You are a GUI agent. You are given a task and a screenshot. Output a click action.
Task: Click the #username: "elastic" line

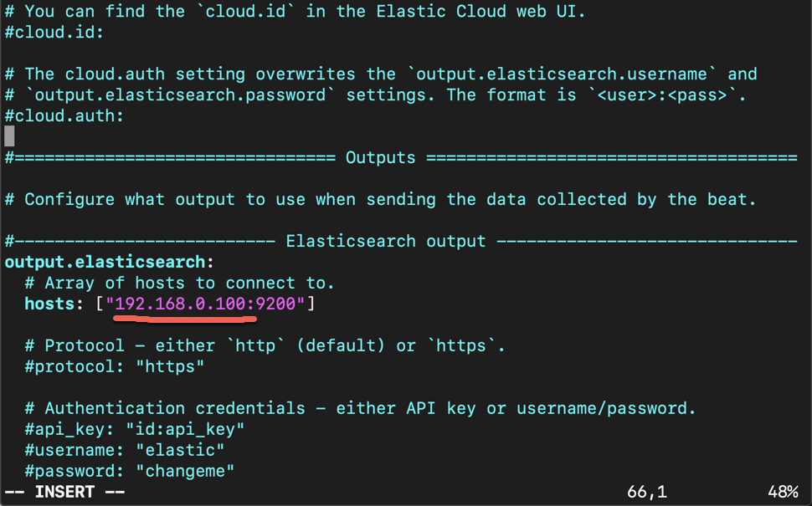coord(124,450)
